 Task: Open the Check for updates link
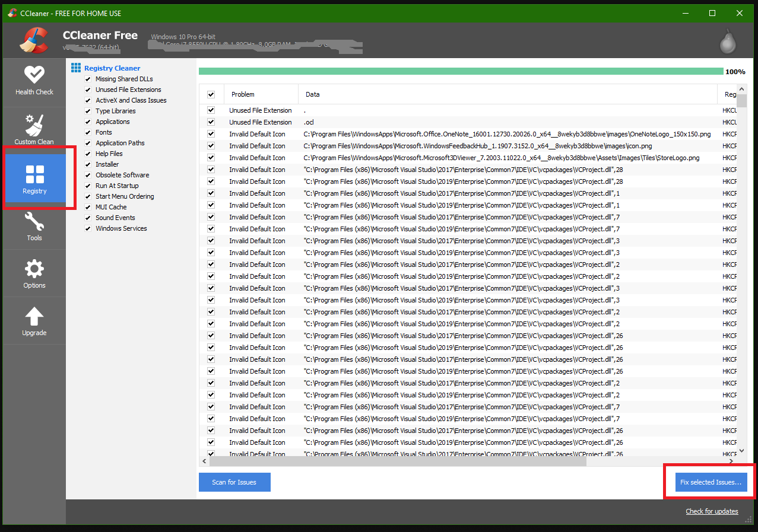pos(712,511)
